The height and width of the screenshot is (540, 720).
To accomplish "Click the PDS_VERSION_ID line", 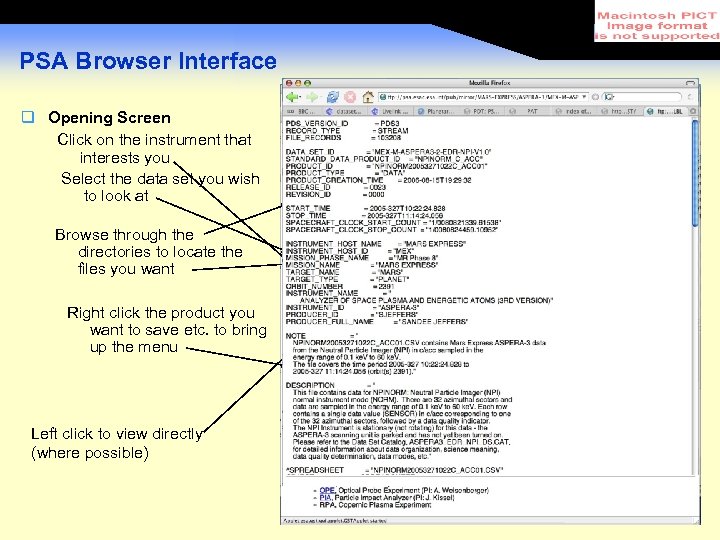I will [343, 124].
